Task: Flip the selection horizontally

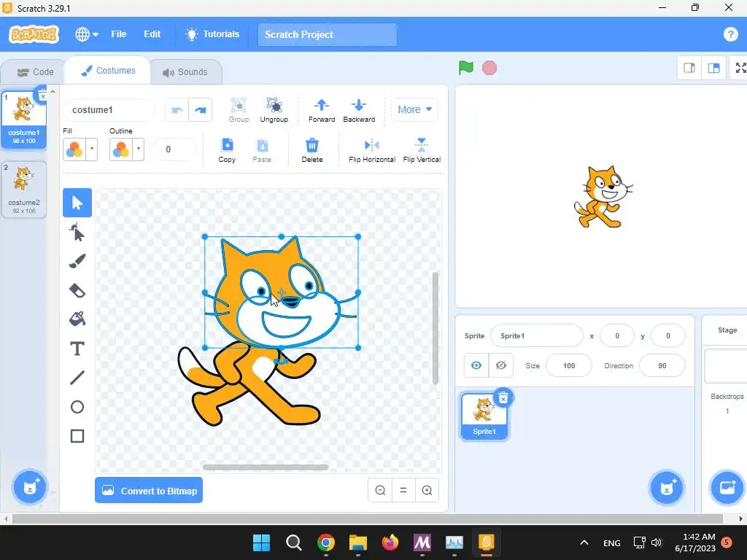Action: (x=372, y=150)
